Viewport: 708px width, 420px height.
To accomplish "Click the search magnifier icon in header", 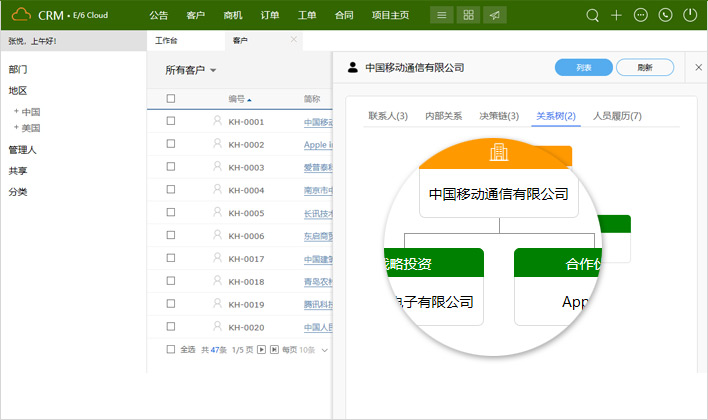I will [593, 15].
